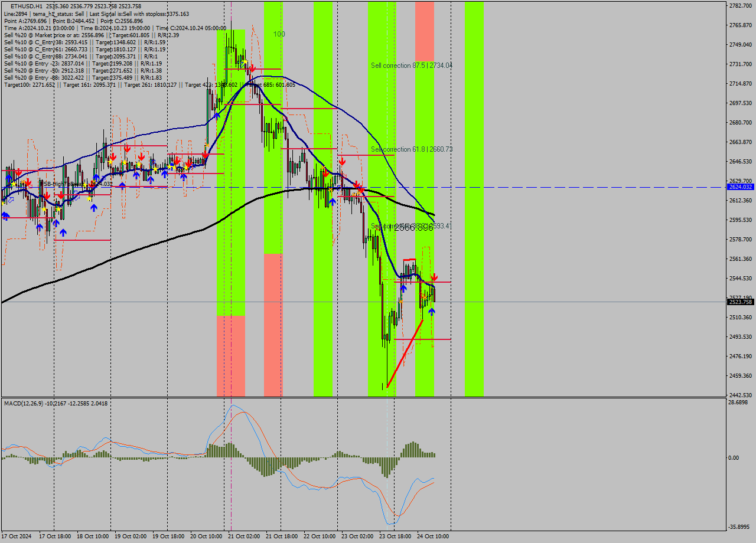Click the current price tag 2523.758
Screen dimensions: 756x543
click(740, 302)
